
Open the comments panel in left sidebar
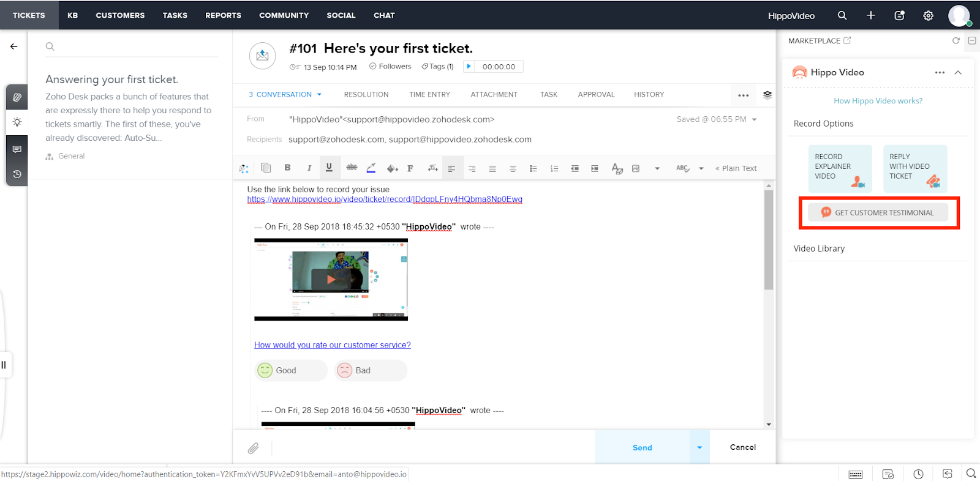tap(17, 149)
